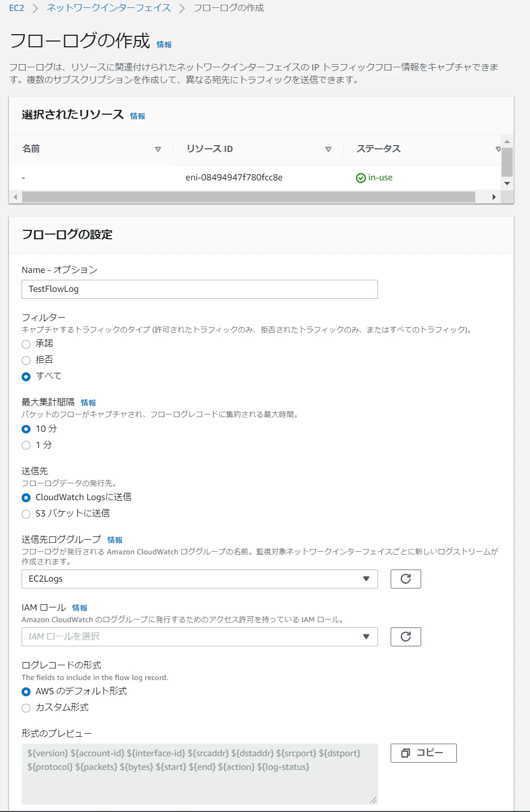Refresh the destination log group list
The image size is (530, 812).
click(x=405, y=579)
